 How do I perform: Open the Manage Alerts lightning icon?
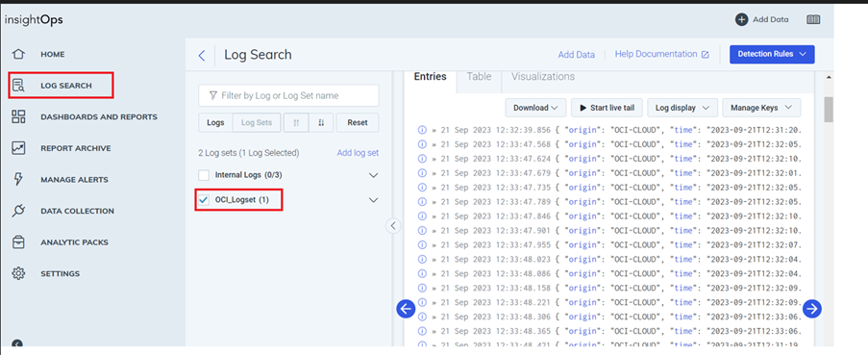tap(19, 180)
